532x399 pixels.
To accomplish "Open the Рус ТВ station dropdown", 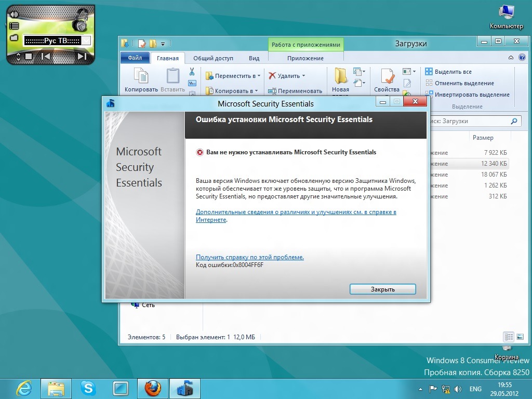I will click(x=87, y=41).
